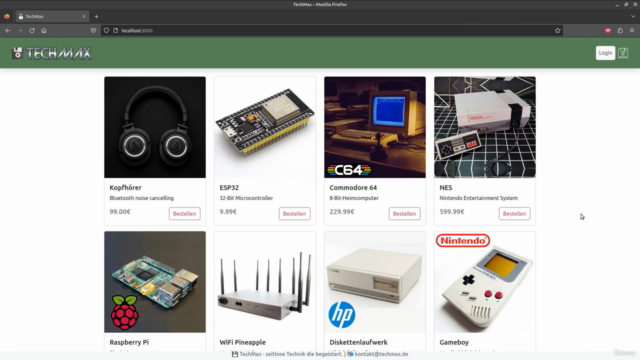Open the Diskettenlaufwerk HP image
This screenshot has width=640, height=360.
(375, 282)
